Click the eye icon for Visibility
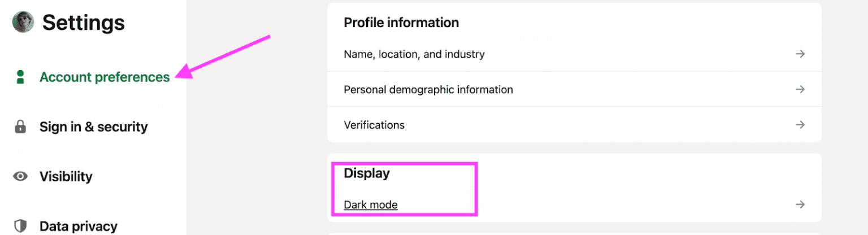 (21, 177)
